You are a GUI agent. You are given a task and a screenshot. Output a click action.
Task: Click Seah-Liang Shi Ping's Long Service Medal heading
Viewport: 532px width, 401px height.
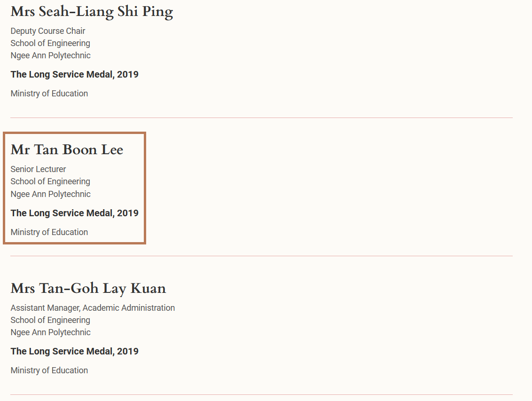click(x=74, y=74)
